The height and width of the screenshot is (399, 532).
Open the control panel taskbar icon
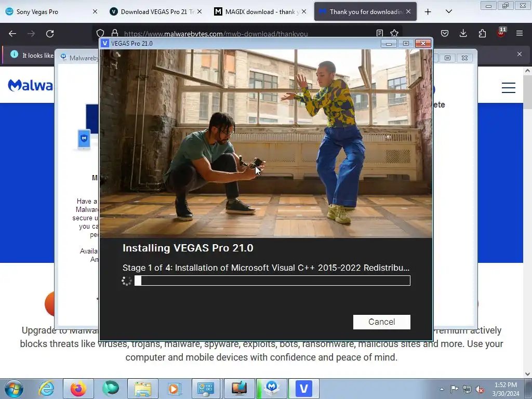tap(207, 389)
